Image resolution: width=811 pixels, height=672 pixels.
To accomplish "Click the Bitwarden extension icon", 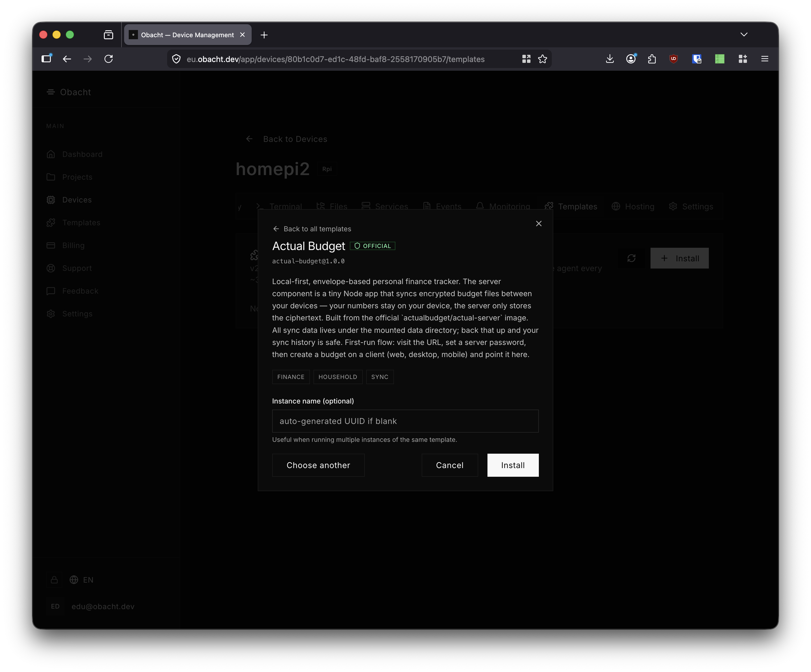I will 697,59.
